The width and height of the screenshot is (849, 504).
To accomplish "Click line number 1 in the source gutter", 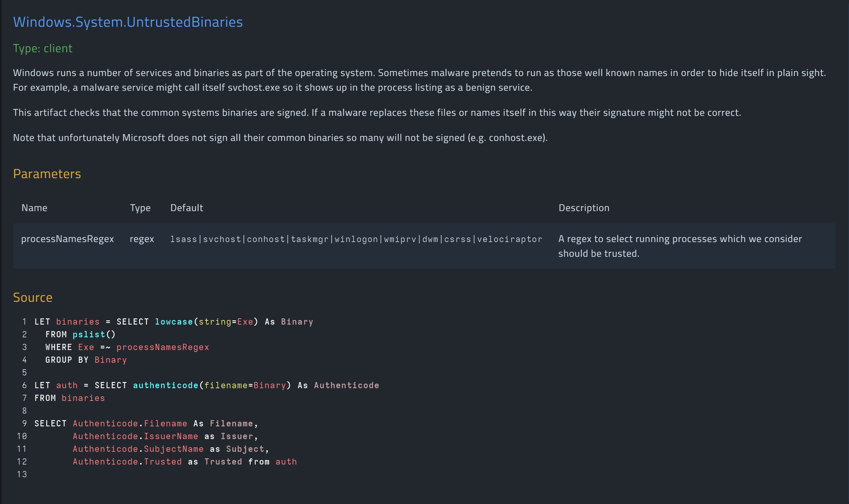I will (x=24, y=322).
